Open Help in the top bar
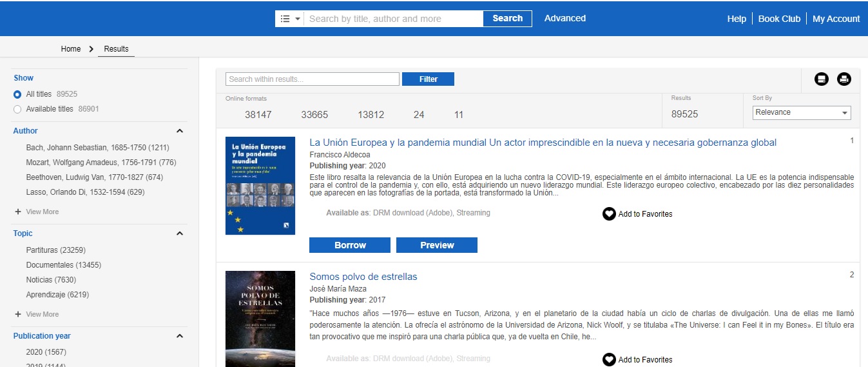This screenshot has height=367, width=868. click(x=737, y=19)
